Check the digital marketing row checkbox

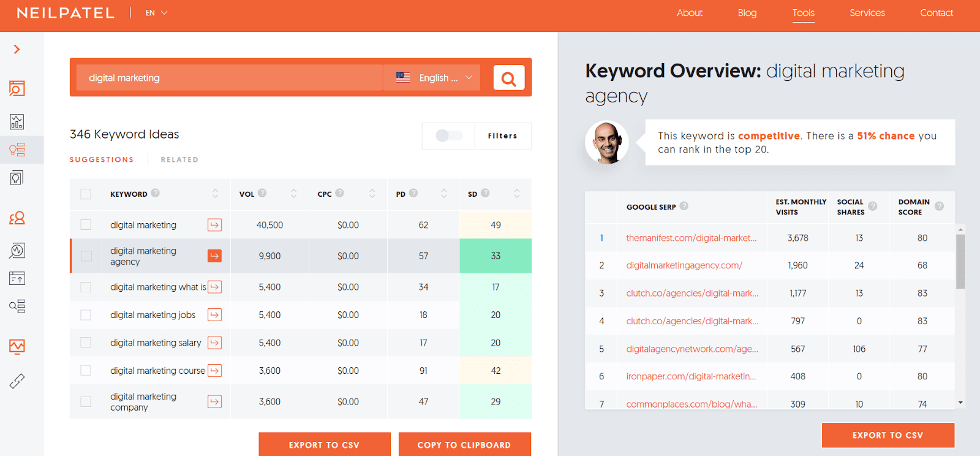click(x=86, y=225)
